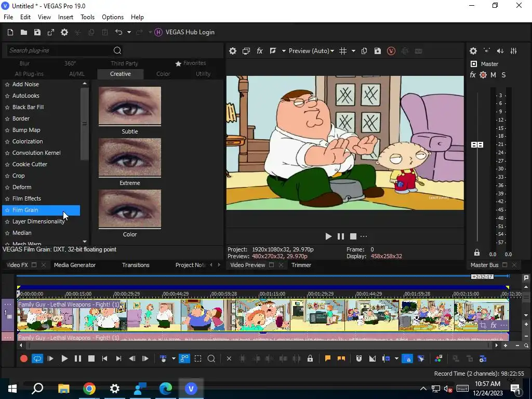Choose the Color film grain preset thumbnail
This screenshot has height=399, width=532.
(129, 209)
